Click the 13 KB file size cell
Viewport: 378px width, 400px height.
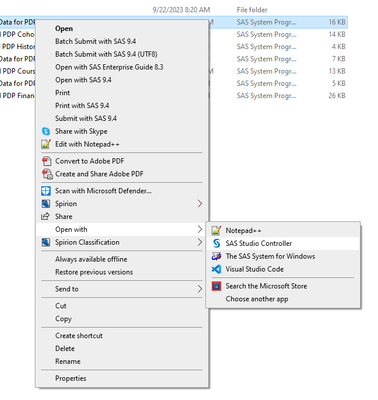(x=337, y=71)
